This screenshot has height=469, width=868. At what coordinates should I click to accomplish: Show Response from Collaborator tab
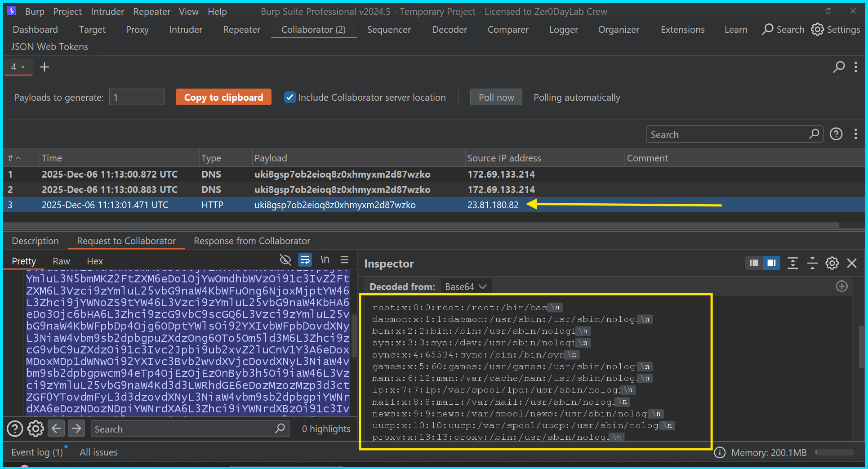click(252, 241)
